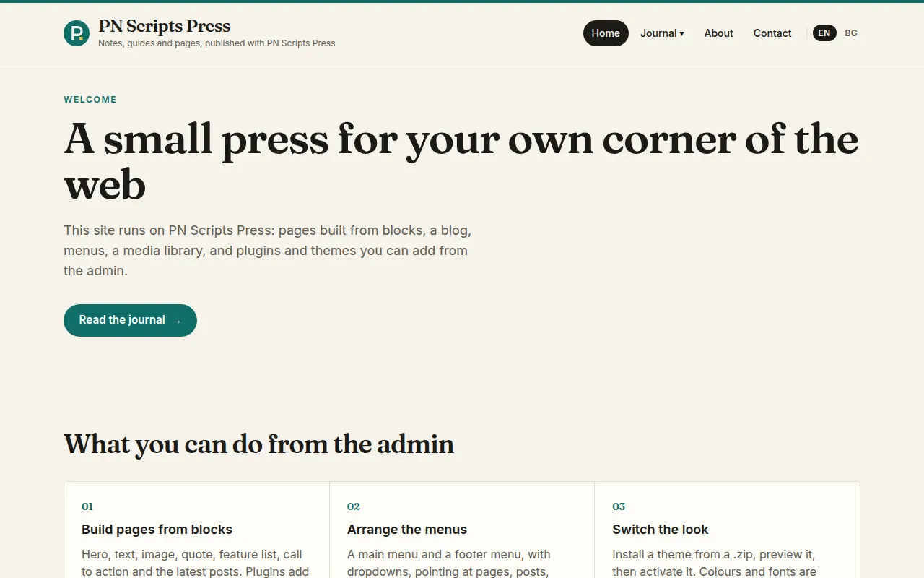924x578 pixels.
Task: Expand the Journal dropdown menu
Action: pyautogui.click(x=662, y=33)
